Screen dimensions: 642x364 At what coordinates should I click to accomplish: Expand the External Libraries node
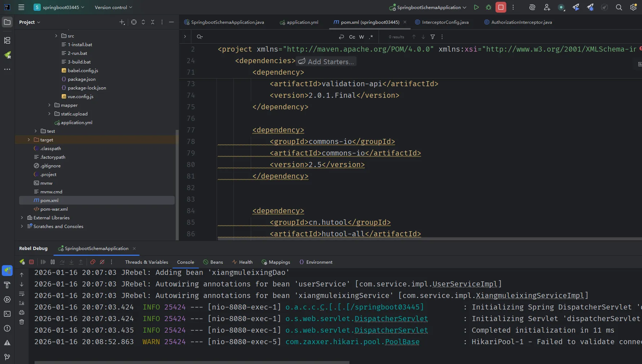click(22, 218)
